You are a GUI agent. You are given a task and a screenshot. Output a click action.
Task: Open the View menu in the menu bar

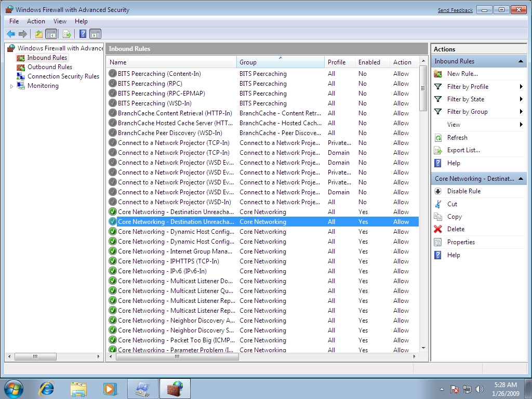[60, 21]
